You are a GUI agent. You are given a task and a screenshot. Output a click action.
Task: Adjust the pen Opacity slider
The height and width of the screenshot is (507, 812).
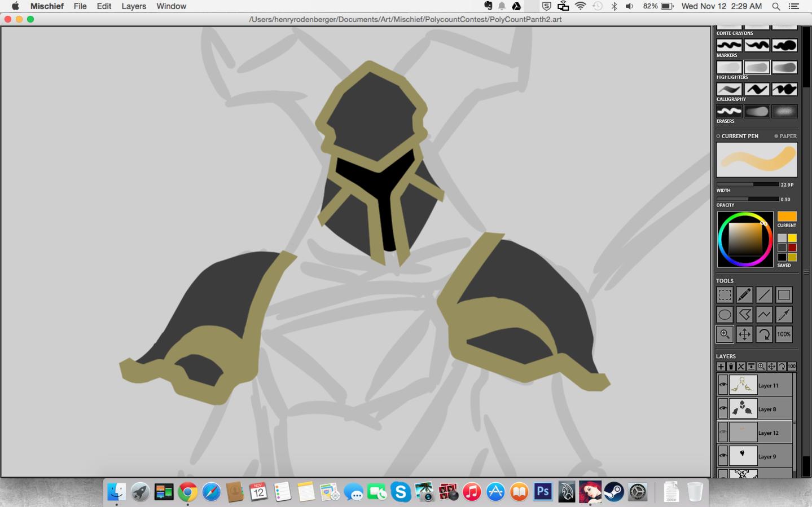(748, 199)
